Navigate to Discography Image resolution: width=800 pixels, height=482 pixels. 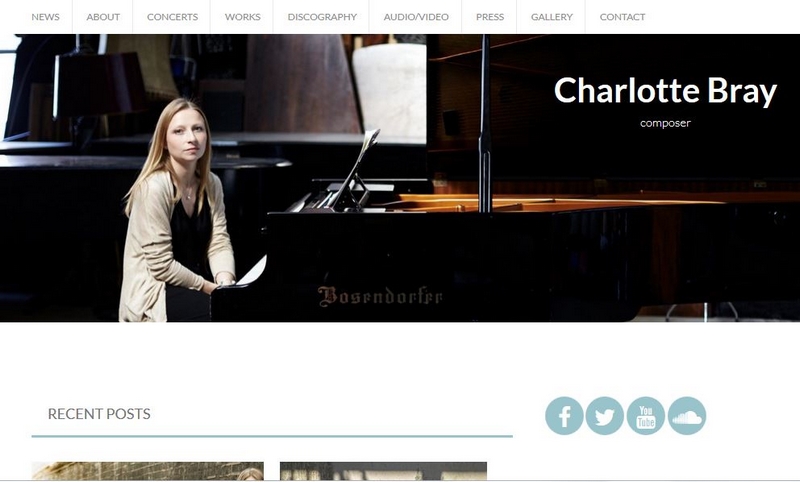tap(322, 17)
